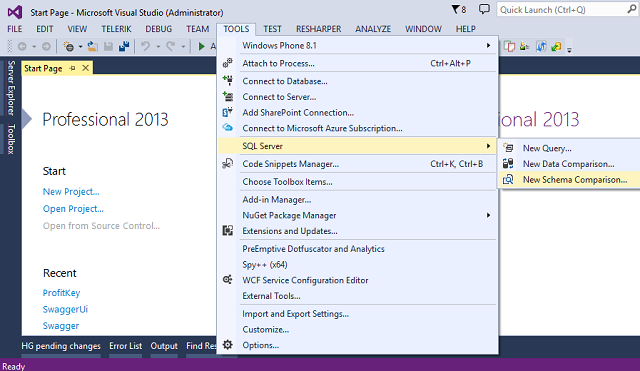Open the Server Explorer side tab

click(11, 88)
